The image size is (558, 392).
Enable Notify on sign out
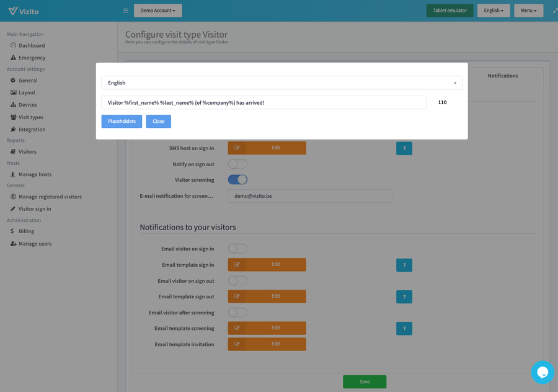click(237, 164)
